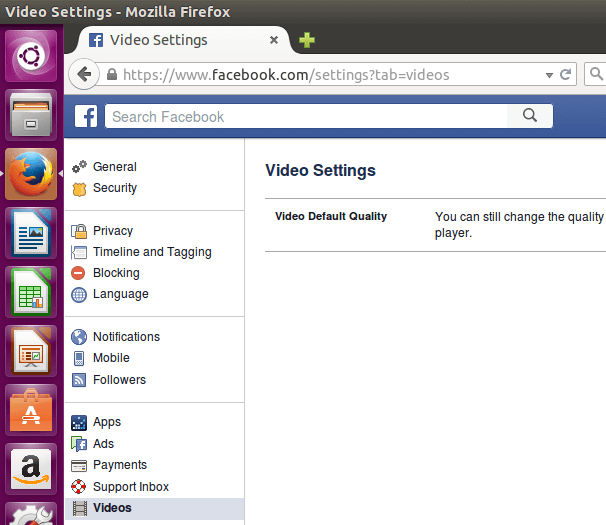Viewport: 606px width, 525px height.
Task: Click the feed icon beside Followers
Action: 79,380
